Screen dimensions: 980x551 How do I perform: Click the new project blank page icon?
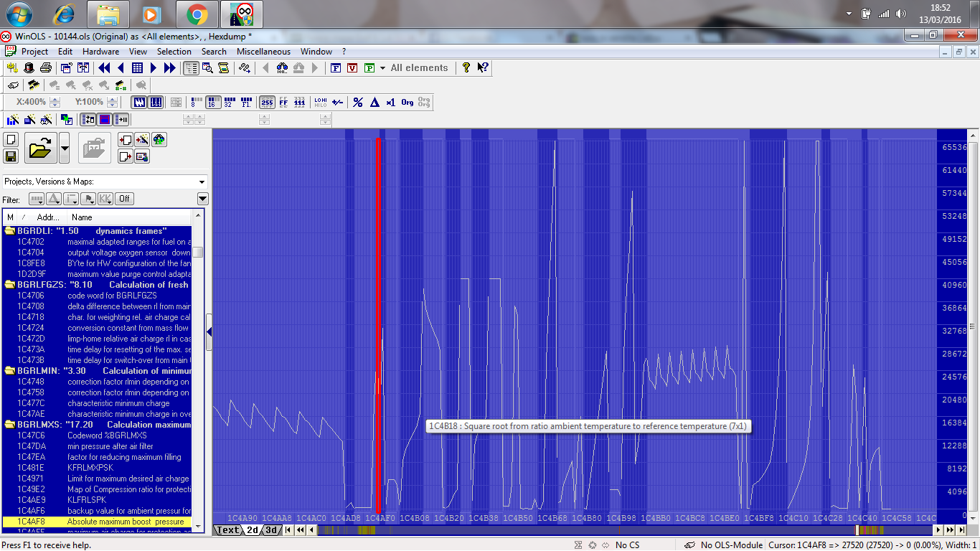click(11, 139)
